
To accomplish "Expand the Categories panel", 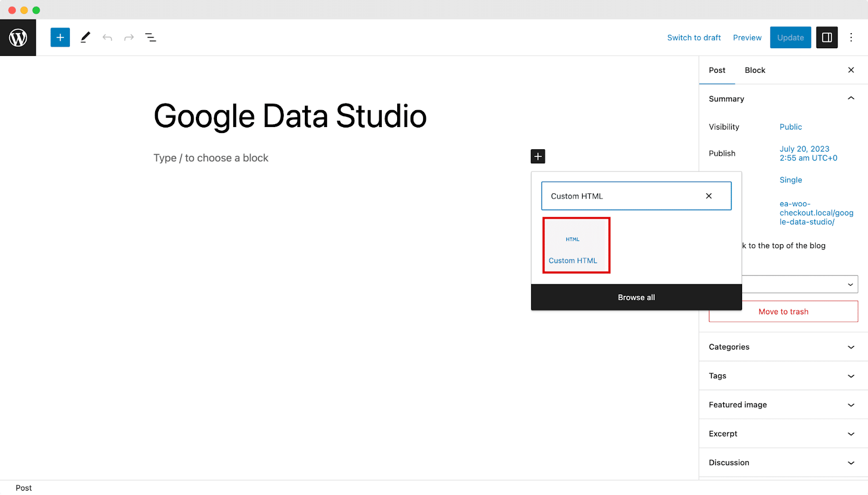I will point(783,347).
